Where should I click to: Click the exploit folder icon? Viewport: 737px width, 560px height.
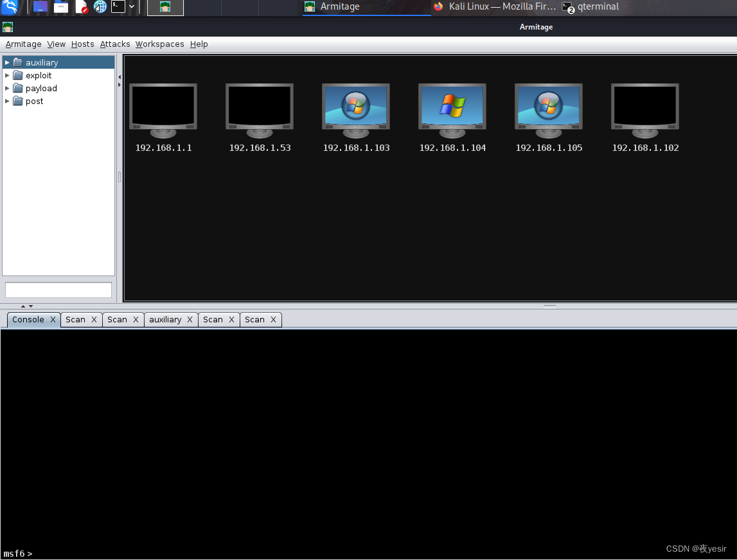coord(18,75)
